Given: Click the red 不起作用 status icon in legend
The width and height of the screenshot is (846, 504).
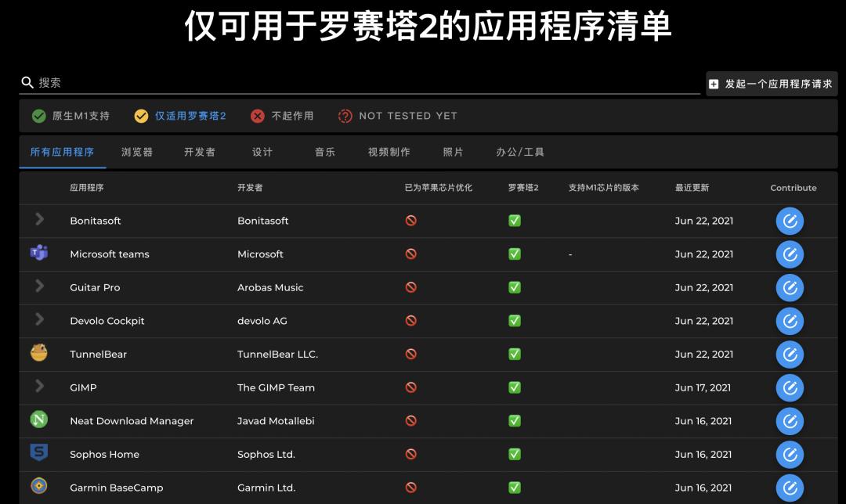Looking at the screenshot, I should (x=257, y=115).
